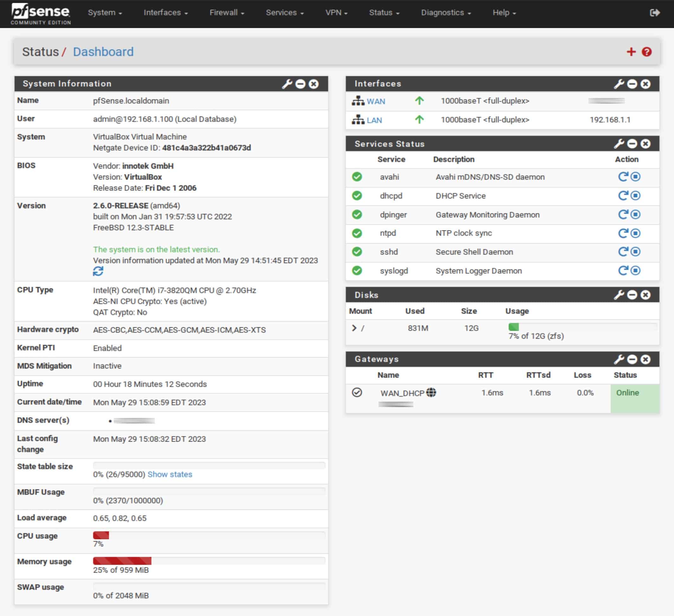Minimize the Services Status widget
This screenshot has width=674, height=616.
pos(632,144)
